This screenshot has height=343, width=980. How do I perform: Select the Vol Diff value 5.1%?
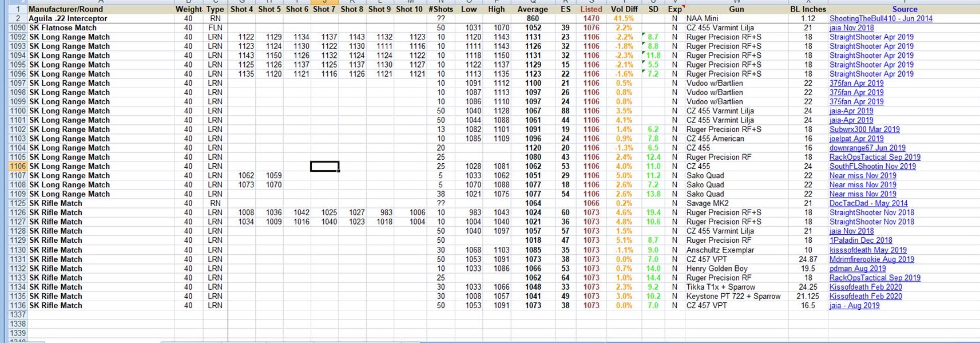tap(624, 241)
